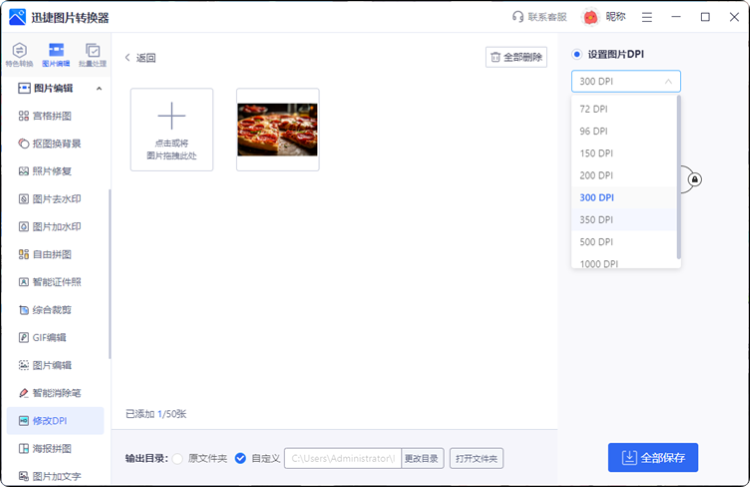Choose 72 DPI from the list
Screen dimensions: 750x487
624,109
